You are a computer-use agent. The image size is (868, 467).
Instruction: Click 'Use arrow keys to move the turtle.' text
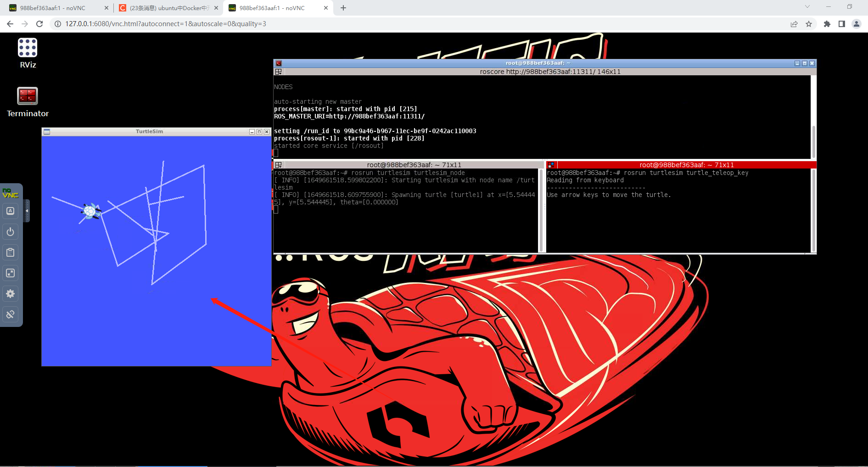click(x=609, y=195)
